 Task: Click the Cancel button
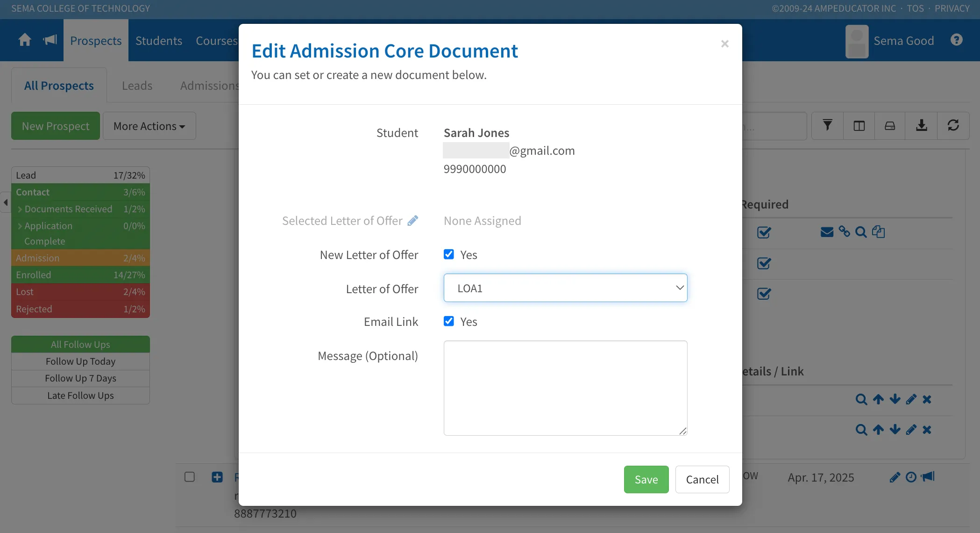tap(702, 479)
